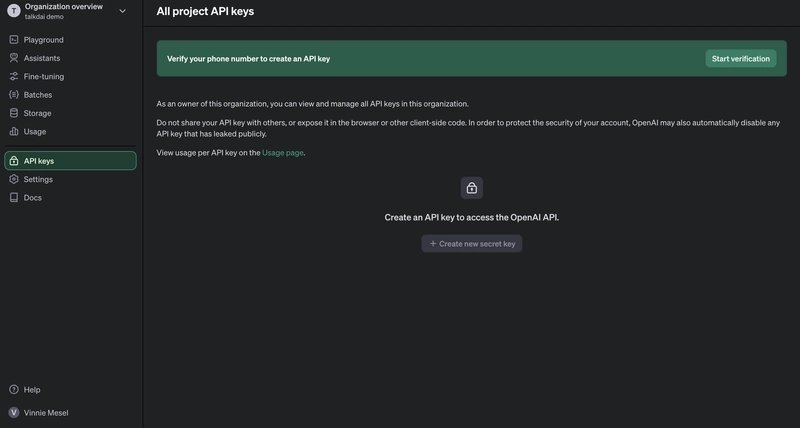Open the Storage section
Image resolution: width=800 pixels, height=428 pixels.
[x=37, y=113]
